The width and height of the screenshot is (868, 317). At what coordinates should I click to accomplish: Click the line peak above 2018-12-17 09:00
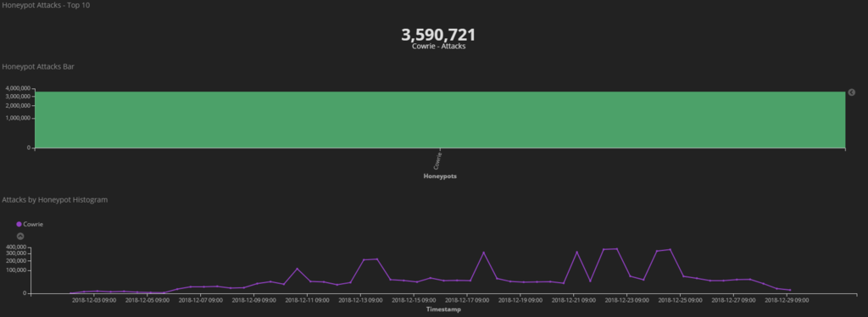[x=483, y=253]
